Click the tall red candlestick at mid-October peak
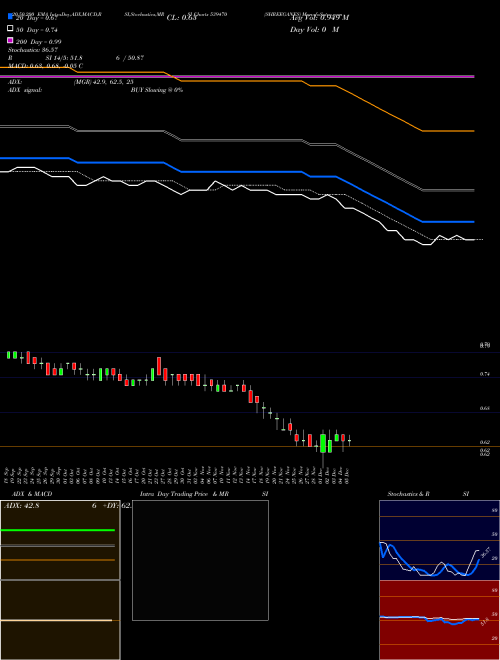The width and height of the screenshot is (500, 660). (x=159, y=366)
